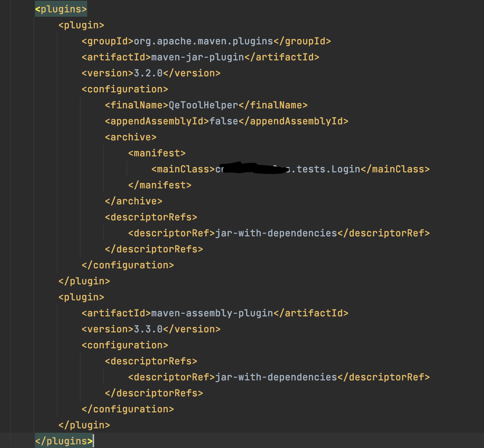Click the closing </finalName> tag

click(273, 105)
